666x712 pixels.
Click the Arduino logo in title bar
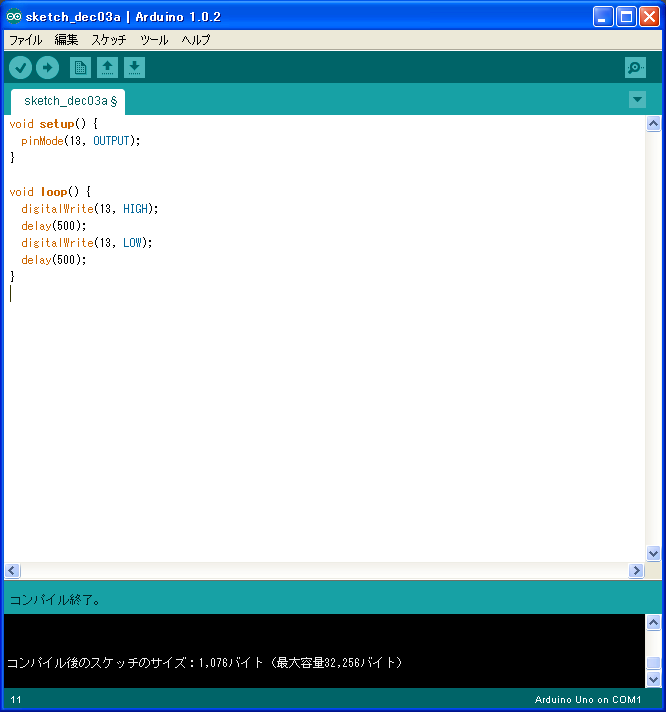click(x=14, y=17)
